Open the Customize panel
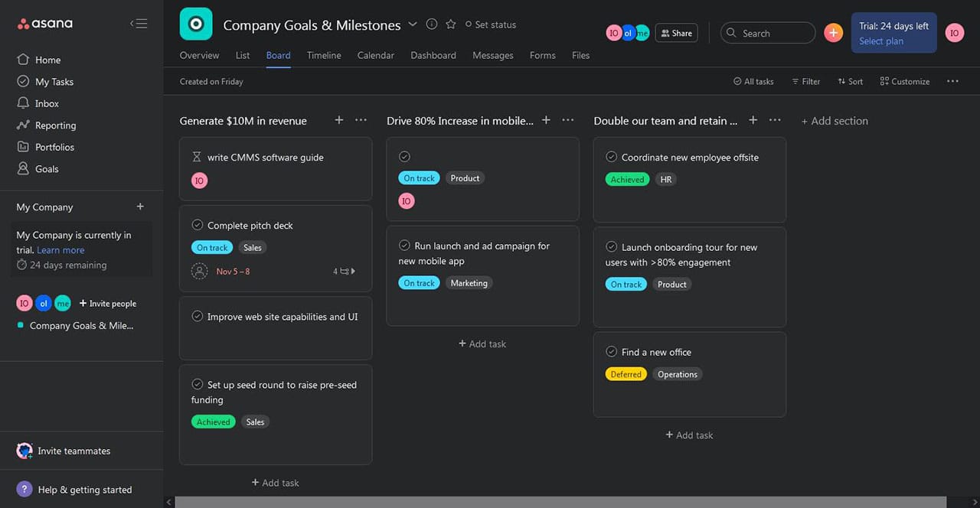 coord(905,81)
